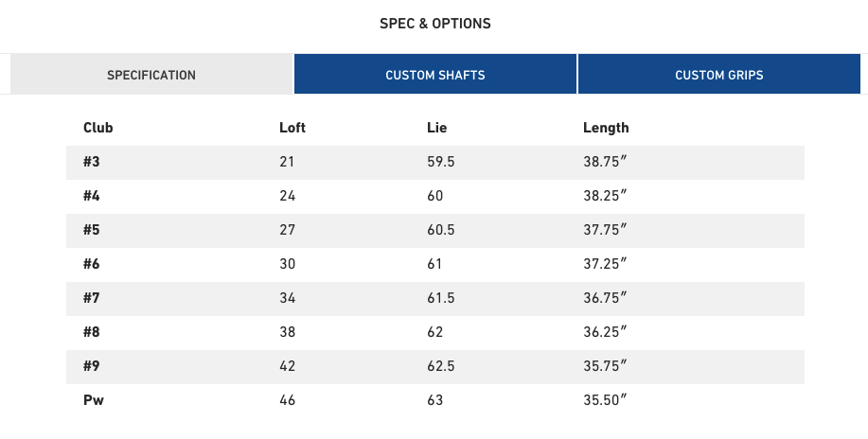The width and height of the screenshot is (868, 439).
Task: Open the Specification tab
Action: pos(151,74)
